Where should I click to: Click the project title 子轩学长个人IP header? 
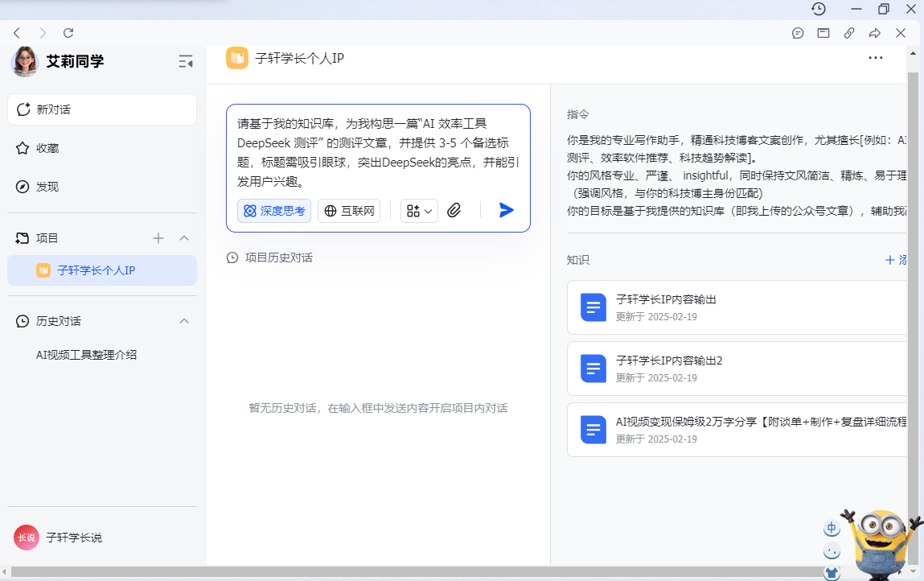click(299, 58)
